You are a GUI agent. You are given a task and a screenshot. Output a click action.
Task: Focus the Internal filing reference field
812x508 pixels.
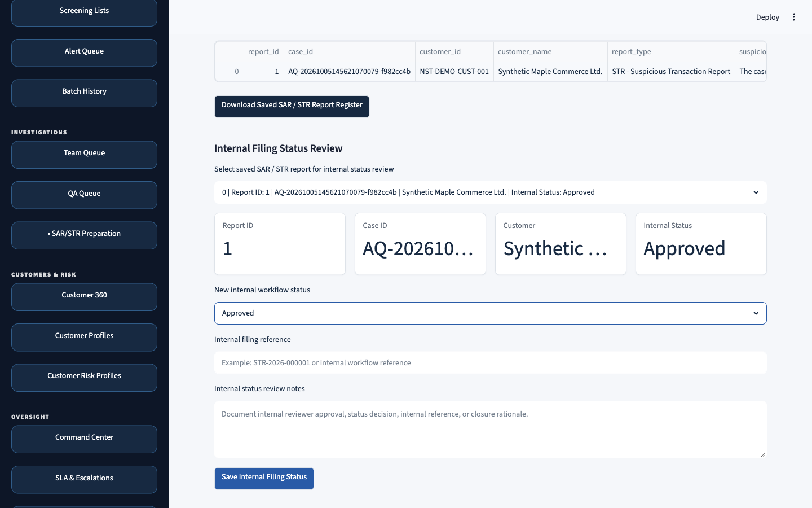(x=490, y=363)
